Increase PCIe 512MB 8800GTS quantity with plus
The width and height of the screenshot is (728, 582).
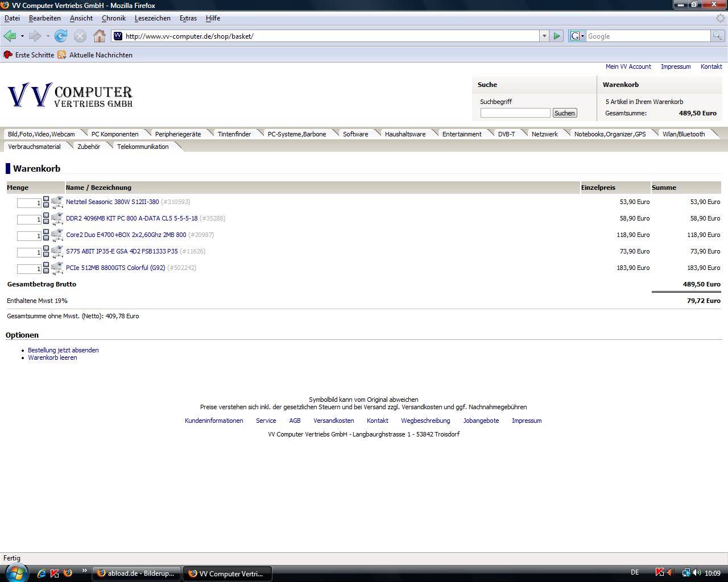click(x=46, y=265)
